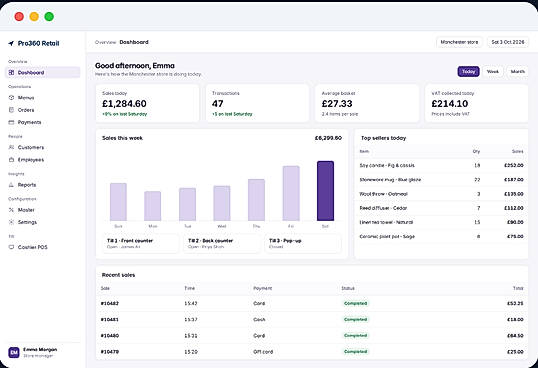Open the Till 2 Back counter card
The image size is (538, 368).
(222, 244)
